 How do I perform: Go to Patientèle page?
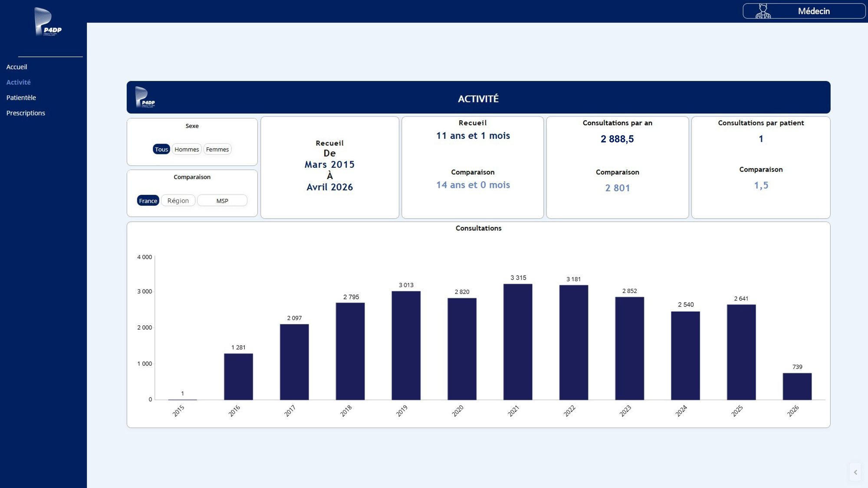21,98
